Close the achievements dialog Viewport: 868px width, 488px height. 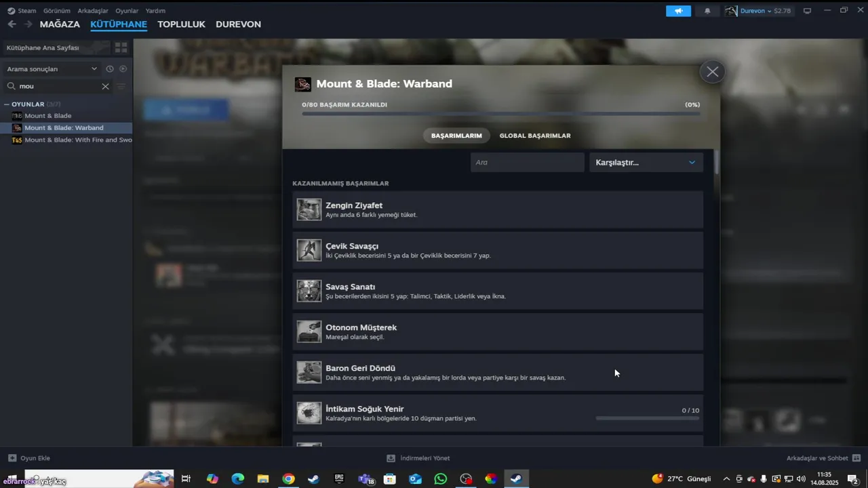(712, 72)
